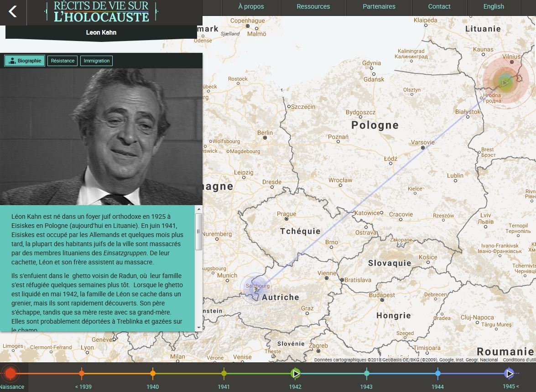Switch to the Immigration tab
Image resolution: width=536 pixels, height=392 pixels.
(96, 61)
